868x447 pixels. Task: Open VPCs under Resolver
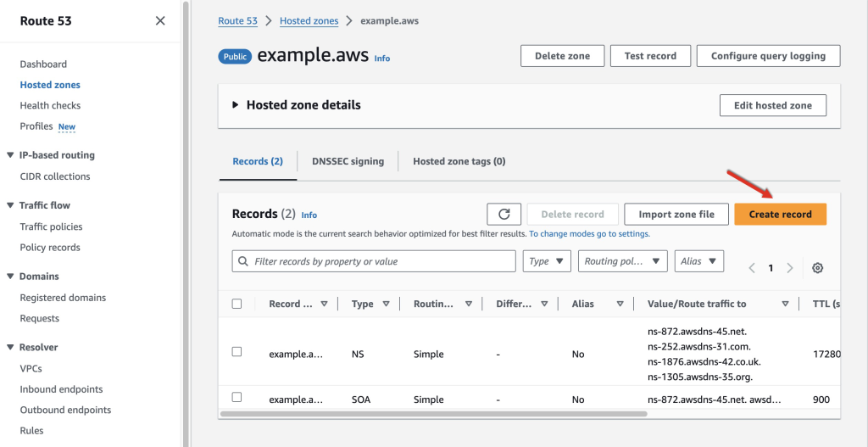[31, 368]
